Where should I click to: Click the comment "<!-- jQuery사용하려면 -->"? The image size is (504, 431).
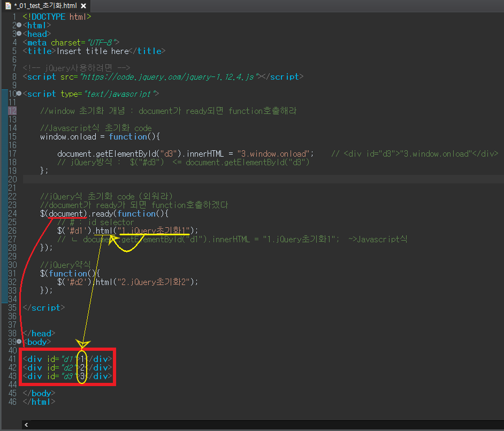click(77, 68)
